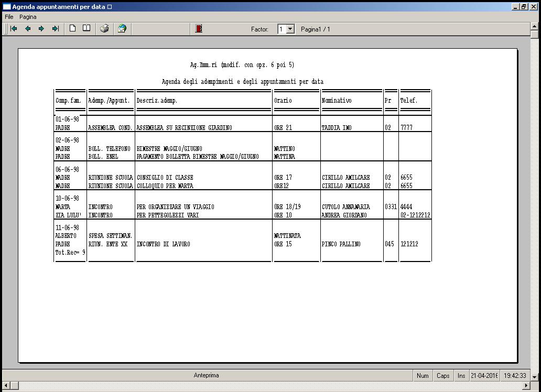Click the ALBERTO family member
Viewport: 541px width, 392px height.
tap(66, 236)
